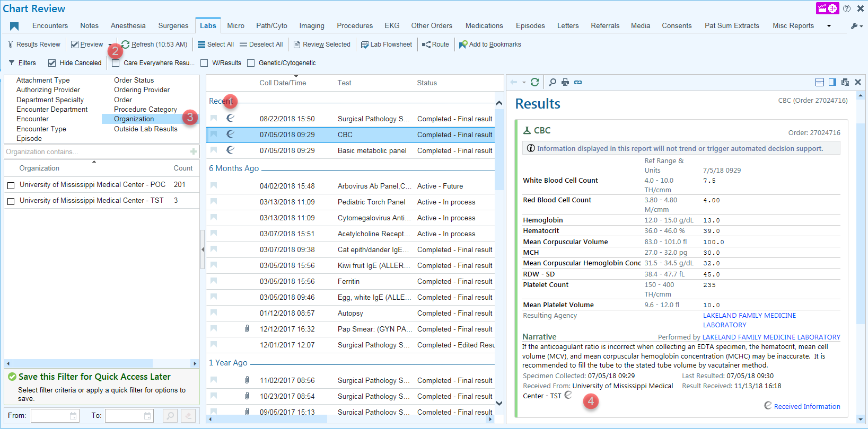Click Refresh (10:53 AM)
Viewport: 868px width, 429px height.
(x=154, y=44)
